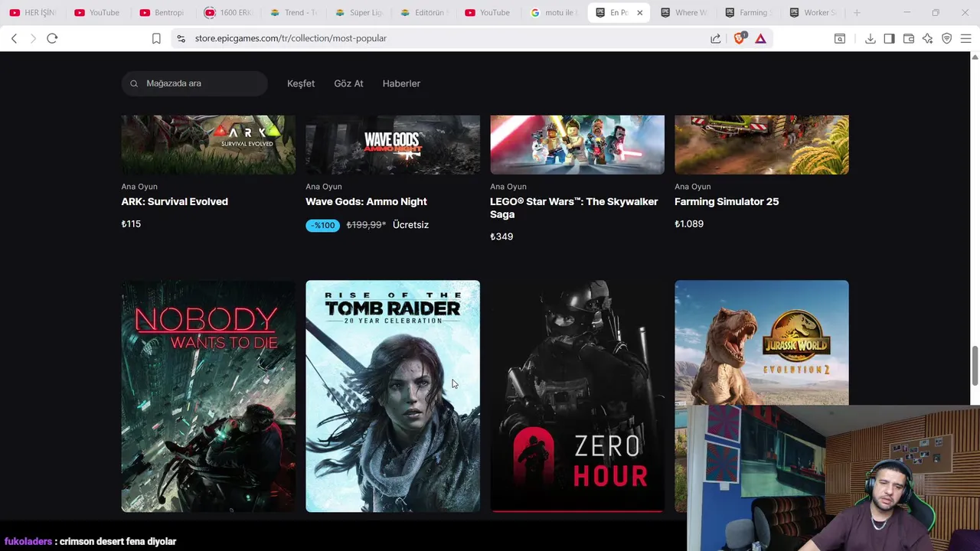This screenshot has width=980, height=551.
Task: Switch to the 'Editörün' tab
Action: pos(423,12)
